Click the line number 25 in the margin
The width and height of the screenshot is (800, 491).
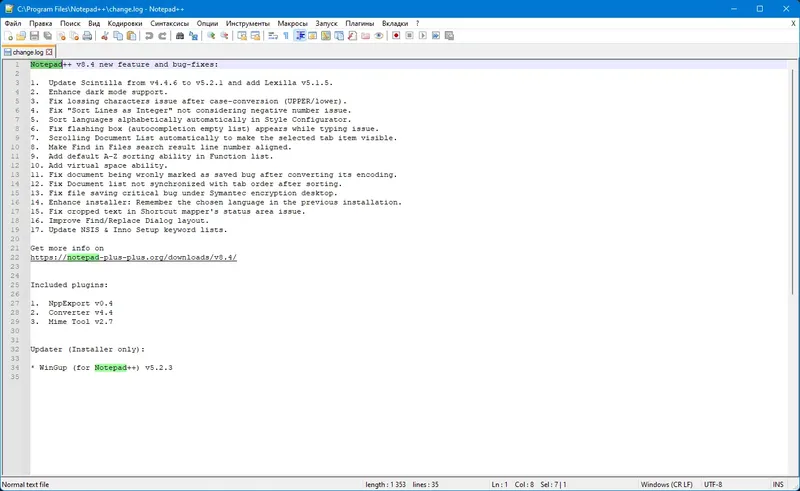pos(15,285)
